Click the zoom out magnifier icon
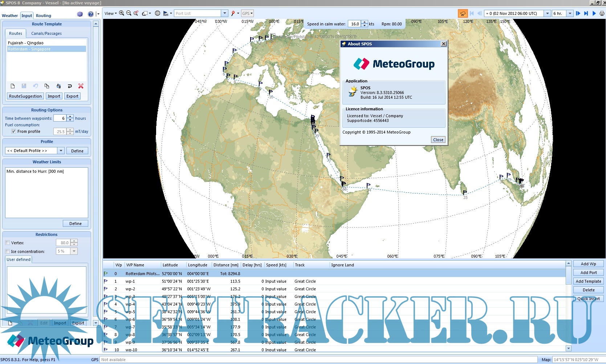The width and height of the screenshot is (606, 364). 129,13
